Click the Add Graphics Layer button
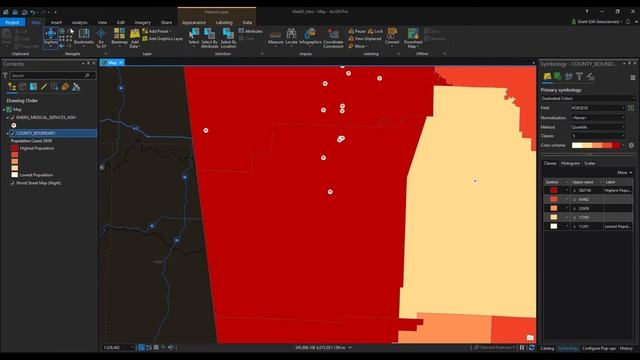Image resolution: width=640 pixels, height=360 pixels. [x=162, y=38]
